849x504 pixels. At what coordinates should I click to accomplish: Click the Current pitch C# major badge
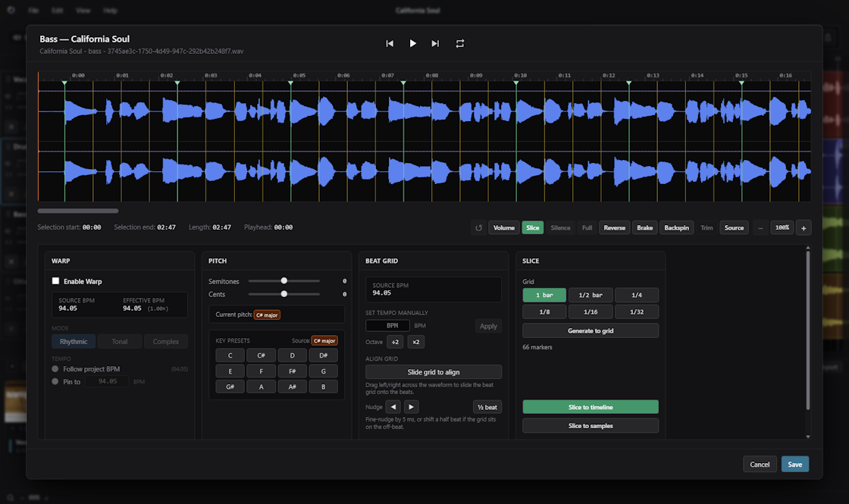(x=267, y=315)
